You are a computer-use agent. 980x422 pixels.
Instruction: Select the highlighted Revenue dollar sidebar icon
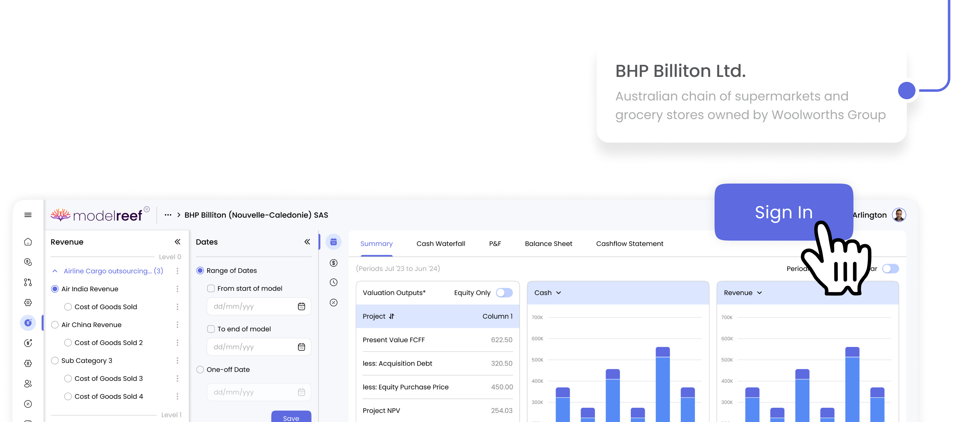[28, 323]
